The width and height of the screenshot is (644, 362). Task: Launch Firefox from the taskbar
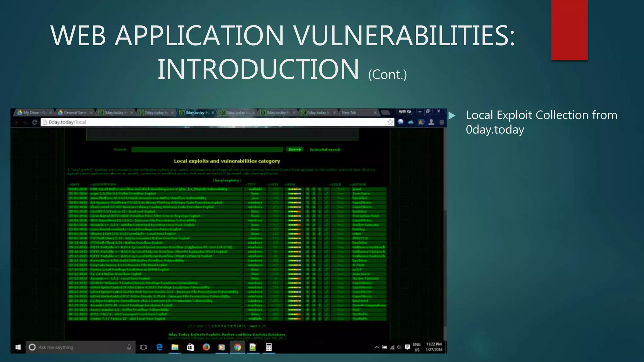[206, 347]
